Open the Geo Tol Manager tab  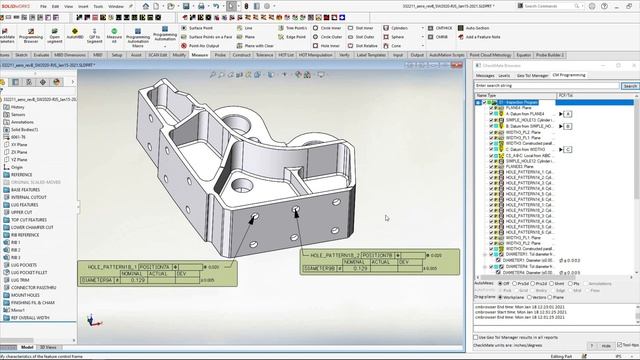(x=532, y=76)
